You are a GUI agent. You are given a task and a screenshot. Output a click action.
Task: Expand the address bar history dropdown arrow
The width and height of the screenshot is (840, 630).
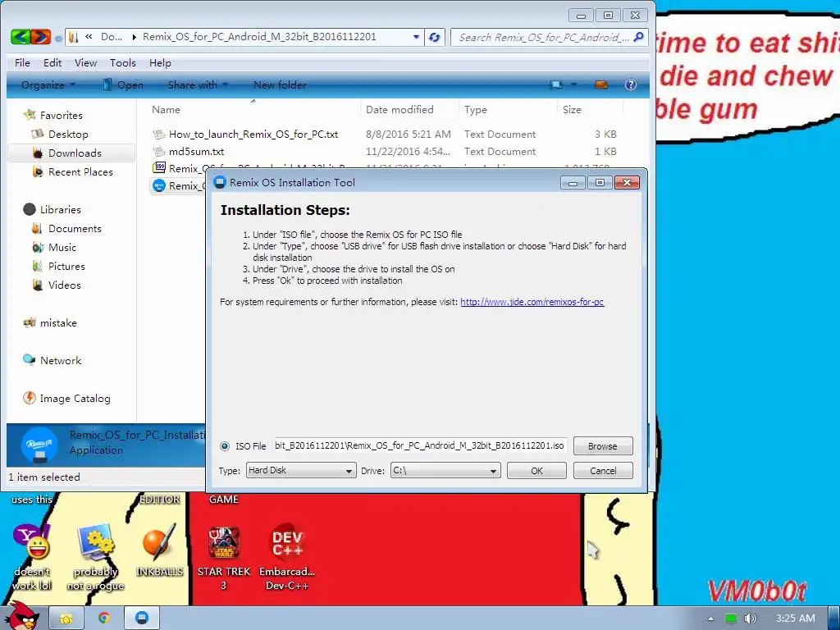click(x=416, y=37)
